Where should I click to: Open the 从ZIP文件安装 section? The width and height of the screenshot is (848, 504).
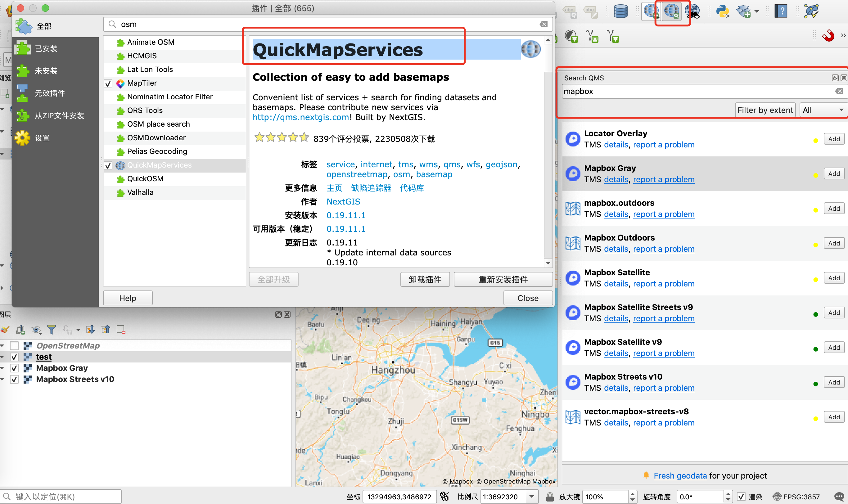tap(59, 115)
